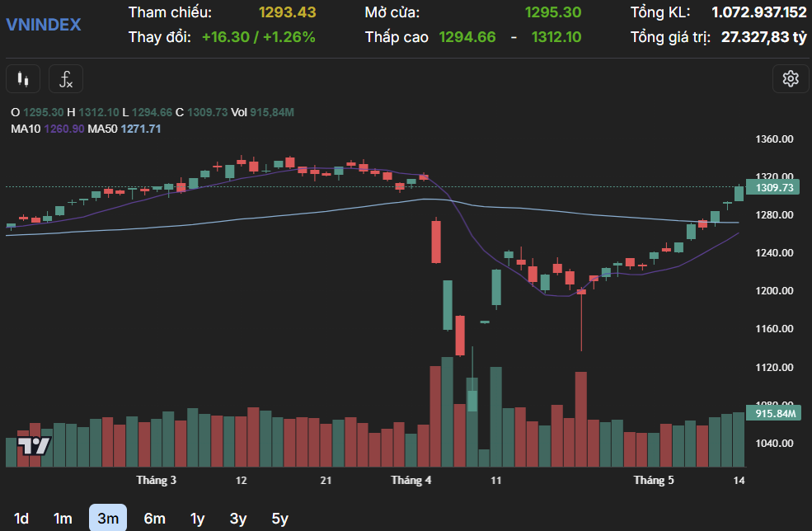Viewport: 812px width, 531px height.
Task: Open the candlestick chart type selector
Action: 23,79
